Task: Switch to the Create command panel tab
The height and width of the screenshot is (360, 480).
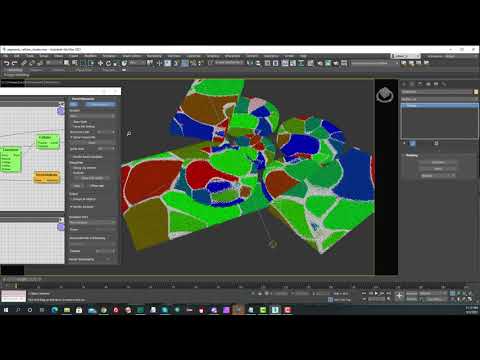Action: pyautogui.click(x=404, y=84)
